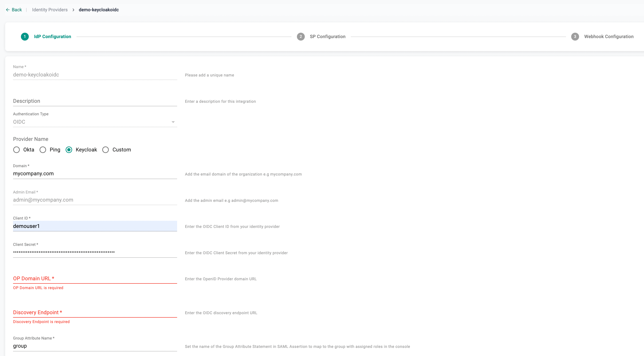
Task: Focus the OP Domain URL field
Action: [95, 278]
